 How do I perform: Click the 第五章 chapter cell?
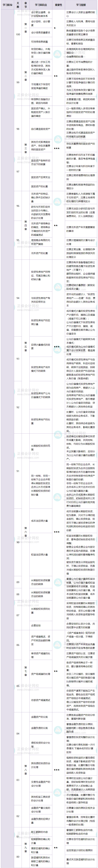(x=26, y=346)
